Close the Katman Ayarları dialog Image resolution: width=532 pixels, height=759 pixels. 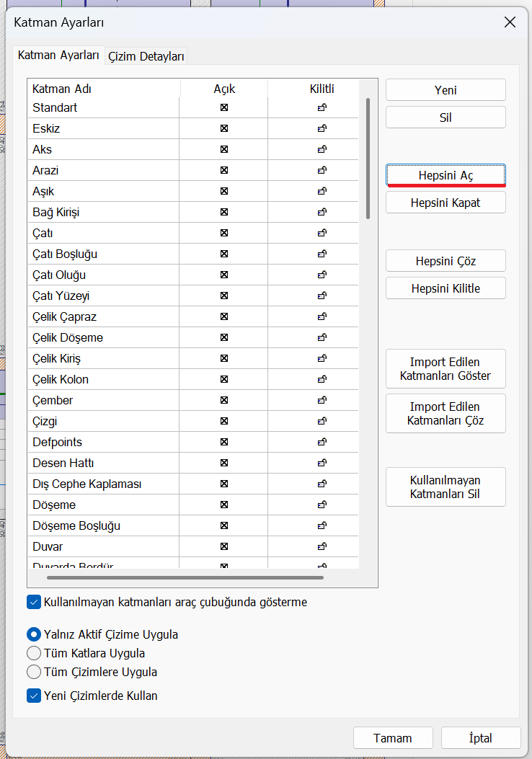pos(510,22)
